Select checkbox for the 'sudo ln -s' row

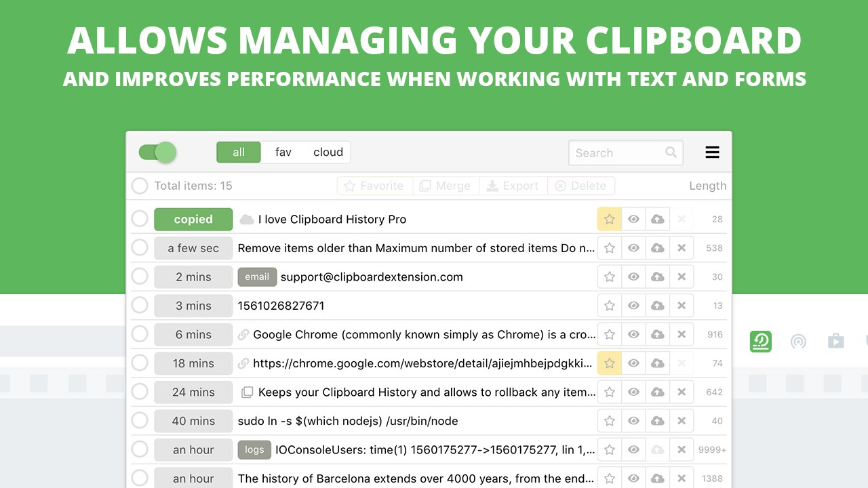[x=140, y=421]
